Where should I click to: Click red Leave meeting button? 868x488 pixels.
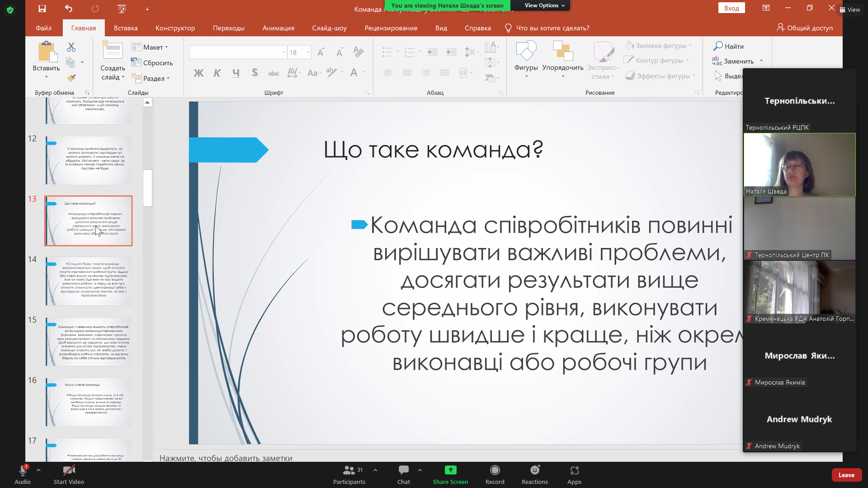(846, 475)
